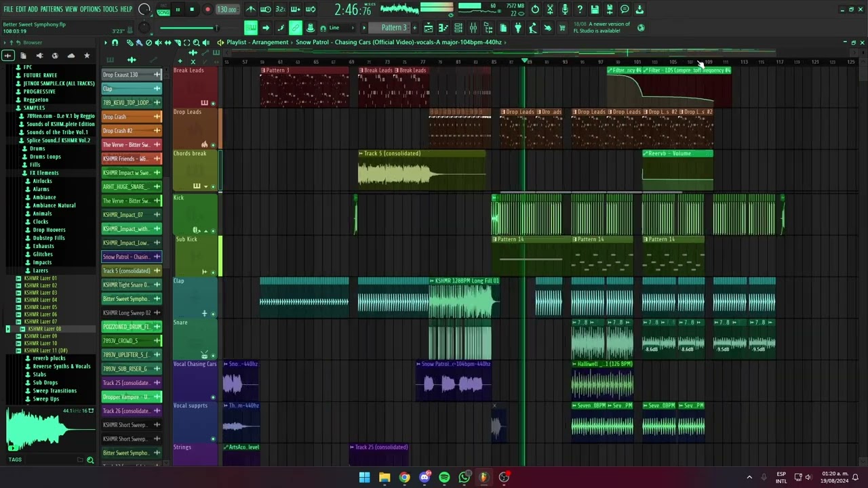Open the TOOLS menu
Viewport: 868px width, 488px height.
pos(110,9)
